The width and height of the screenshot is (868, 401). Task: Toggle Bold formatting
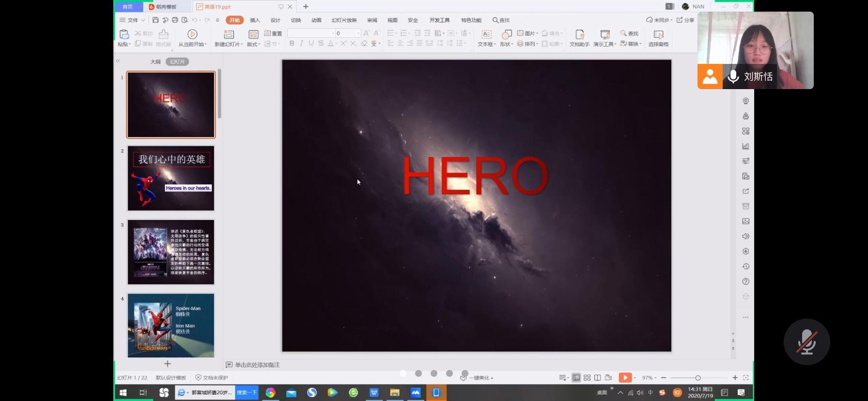pos(292,43)
